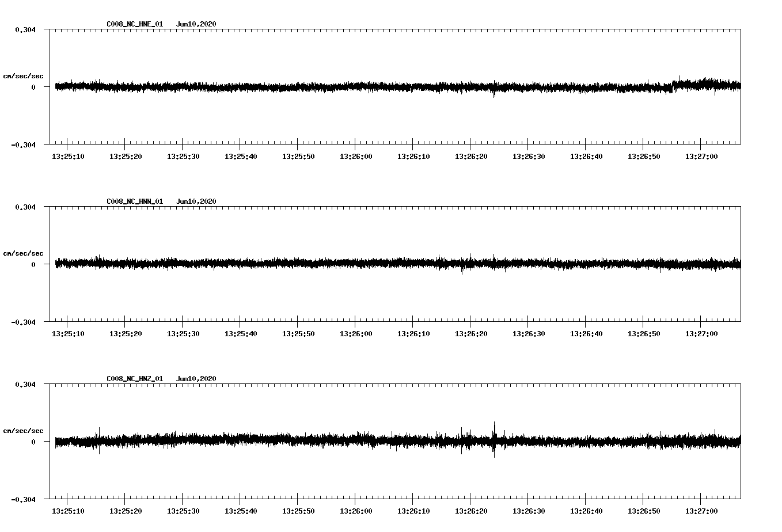The height and width of the screenshot is (532, 782).
Task: Click time label 13:27:00 under HNN plot
Action: [x=701, y=333]
